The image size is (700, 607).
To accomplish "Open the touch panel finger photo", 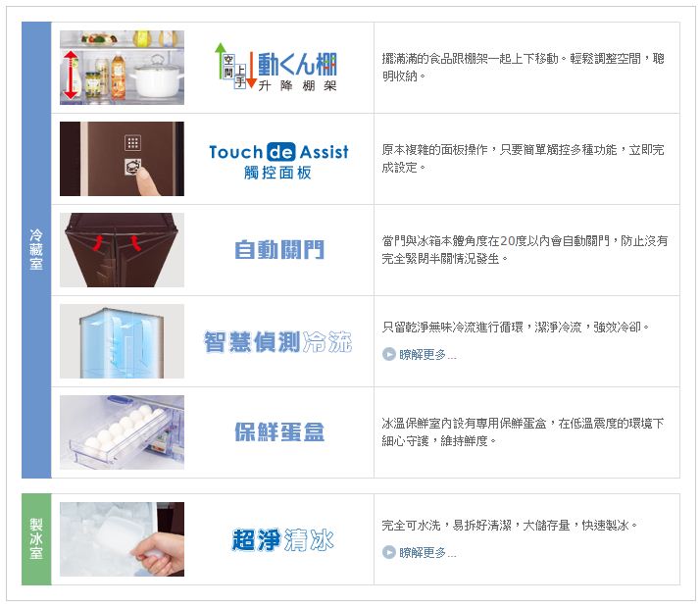I will [122, 159].
